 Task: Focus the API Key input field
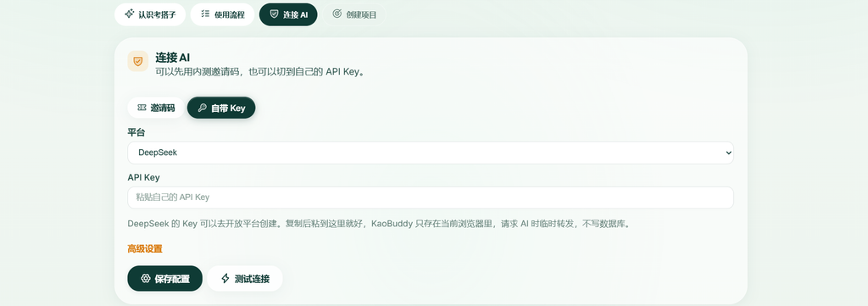pos(430,198)
